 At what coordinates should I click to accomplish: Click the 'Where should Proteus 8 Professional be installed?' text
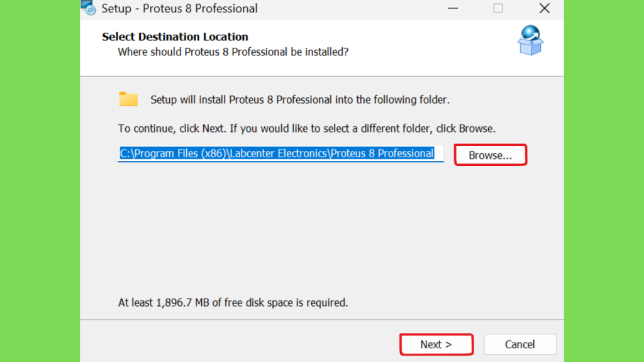point(233,52)
